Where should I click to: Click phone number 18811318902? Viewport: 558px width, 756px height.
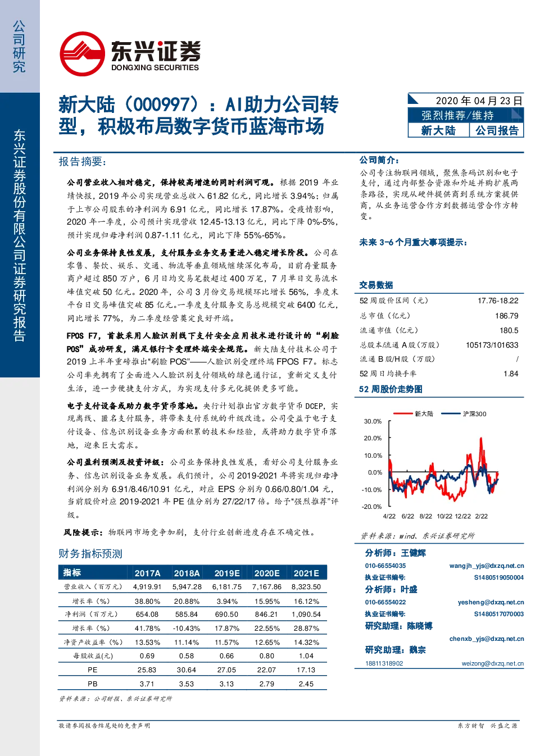click(x=384, y=664)
